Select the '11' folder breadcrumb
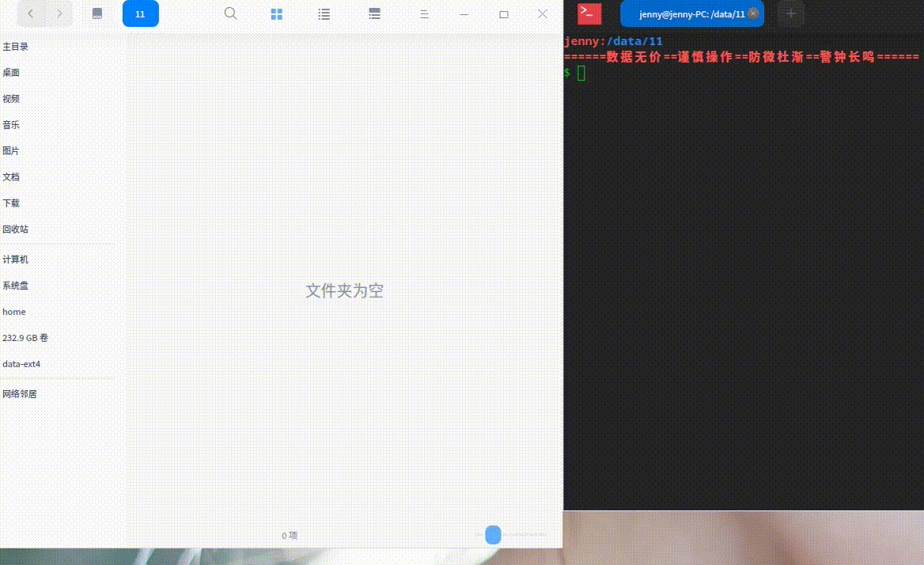 (x=140, y=13)
